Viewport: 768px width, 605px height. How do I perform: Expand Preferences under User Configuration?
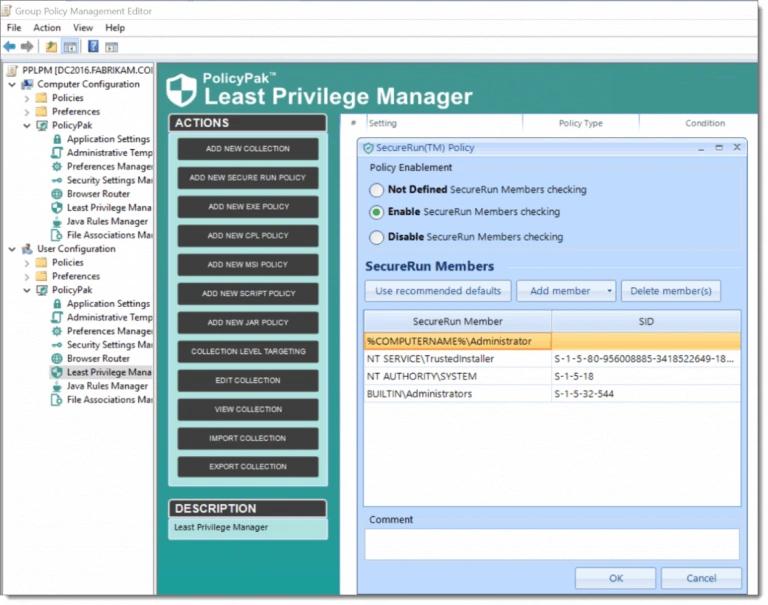pos(27,276)
